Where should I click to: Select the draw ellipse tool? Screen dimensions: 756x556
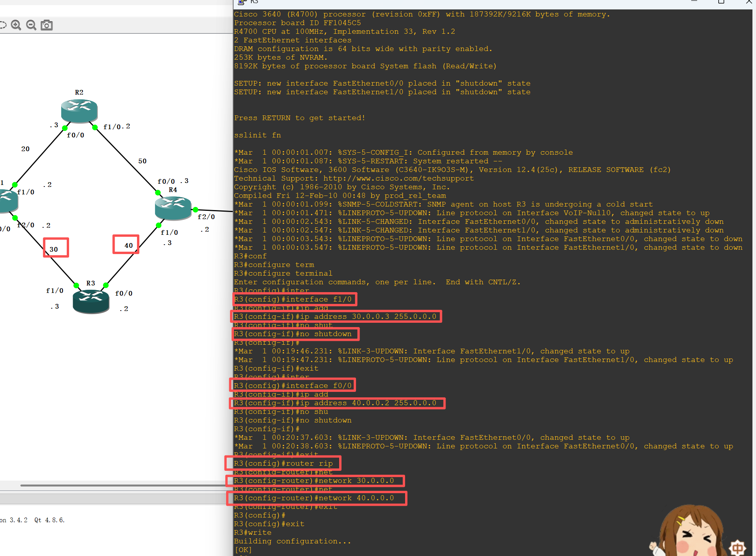coord(2,25)
